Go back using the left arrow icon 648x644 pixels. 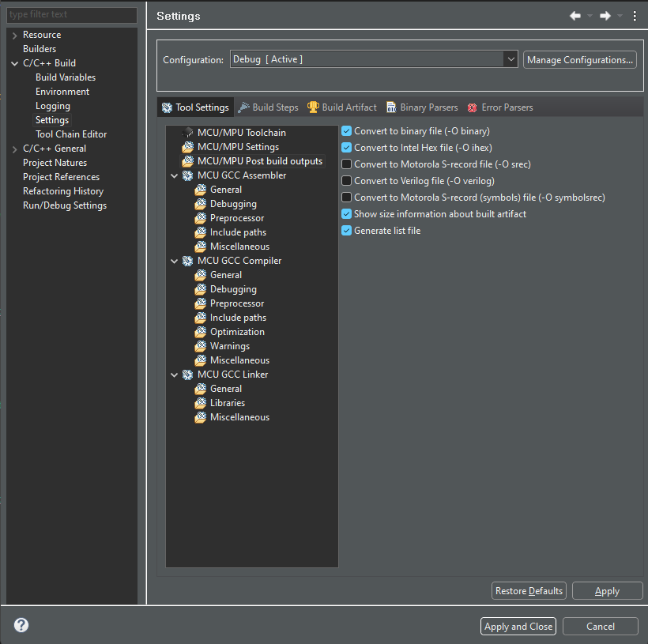(x=575, y=16)
